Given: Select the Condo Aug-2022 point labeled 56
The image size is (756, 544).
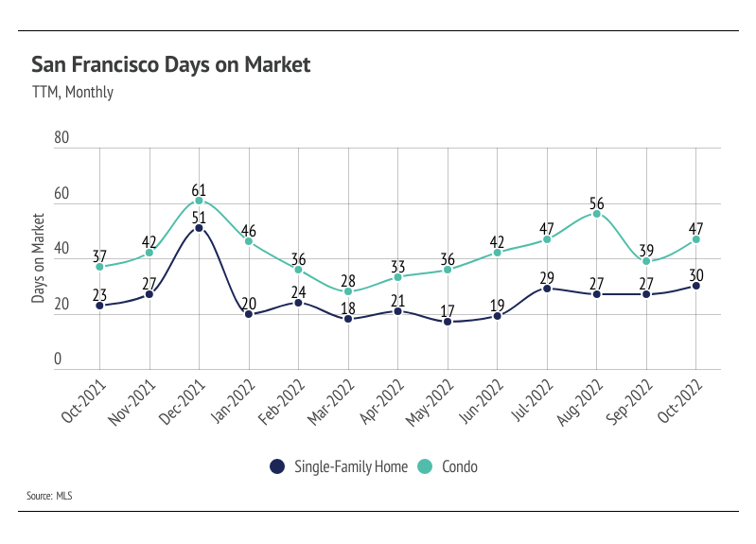Looking at the screenshot, I should pos(597,214).
